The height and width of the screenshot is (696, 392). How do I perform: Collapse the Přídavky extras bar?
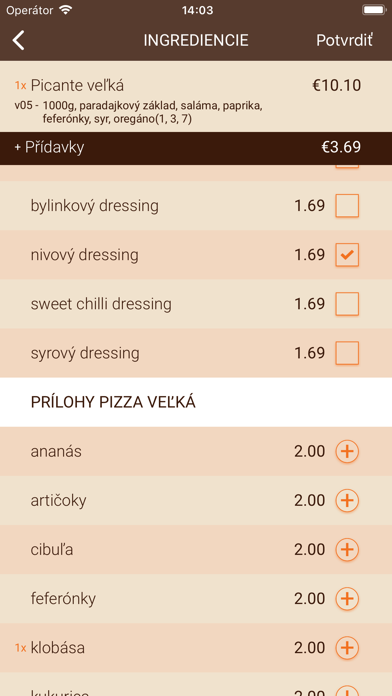pyautogui.click(x=196, y=148)
